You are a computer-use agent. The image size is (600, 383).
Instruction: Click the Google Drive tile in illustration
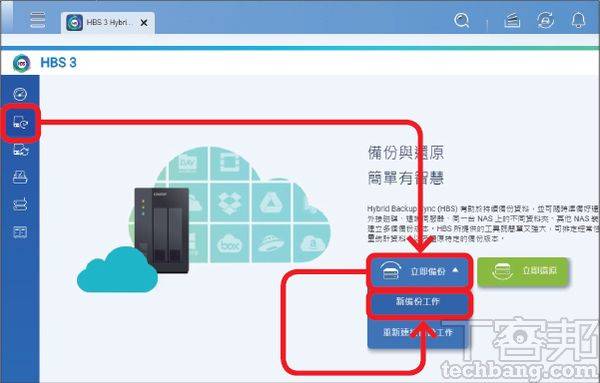(x=271, y=202)
